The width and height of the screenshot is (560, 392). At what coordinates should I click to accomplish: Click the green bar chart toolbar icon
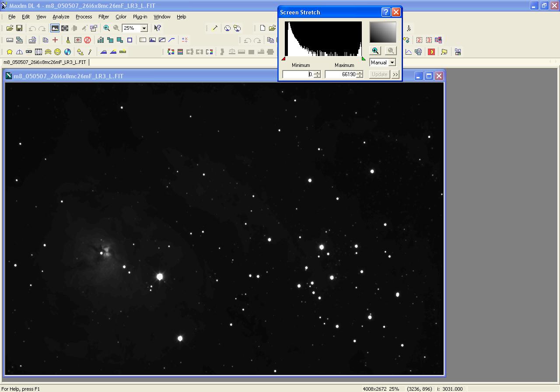[101, 40]
